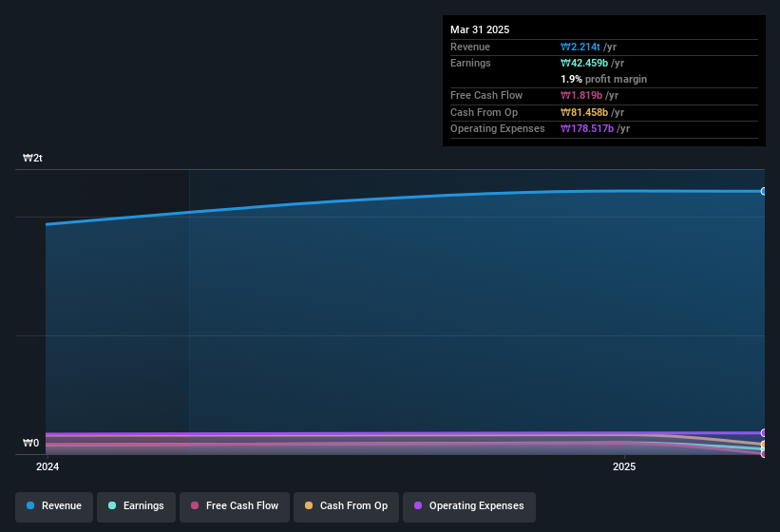780x532 pixels.
Task: Click the ₩1.819b free cash flow value
Action: coord(581,95)
